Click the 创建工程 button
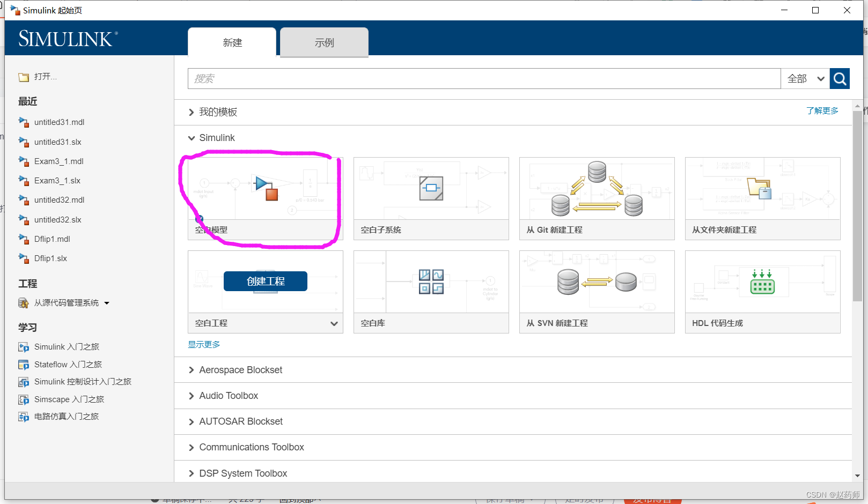Viewport: 868px width, 504px height. [266, 281]
